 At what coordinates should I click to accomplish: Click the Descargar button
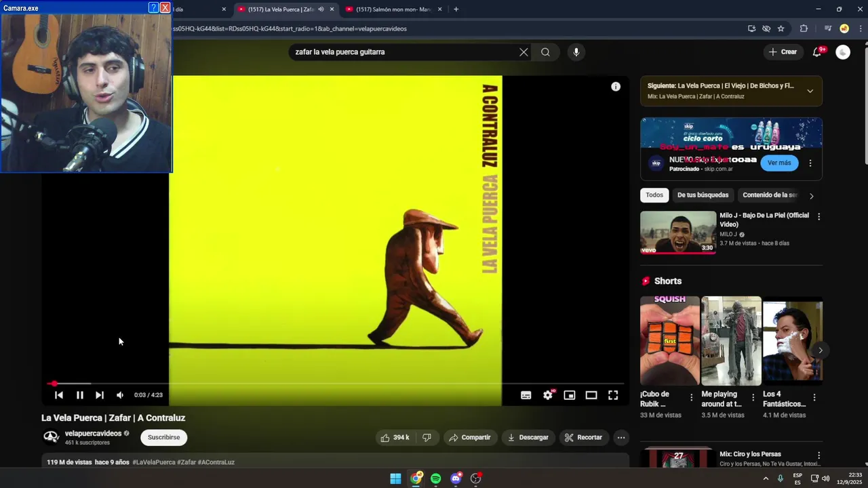coord(528,438)
